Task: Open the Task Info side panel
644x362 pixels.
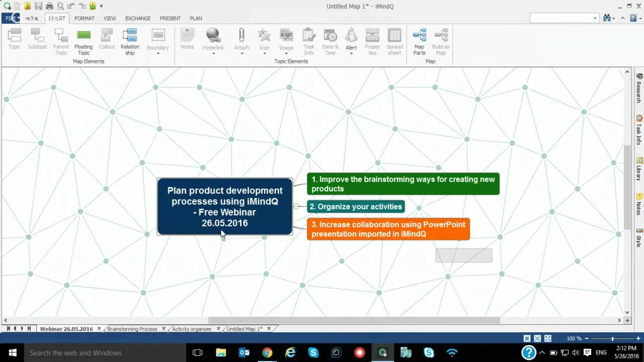Action: pos(639,130)
